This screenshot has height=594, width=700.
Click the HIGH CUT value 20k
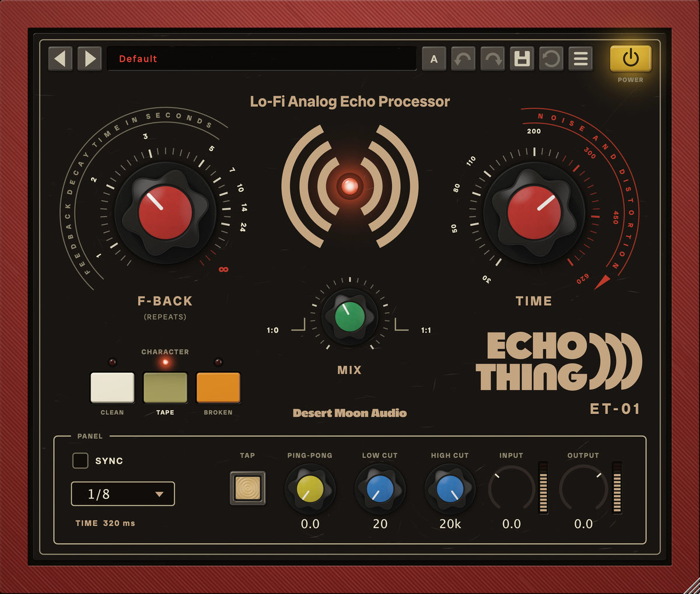click(450, 524)
